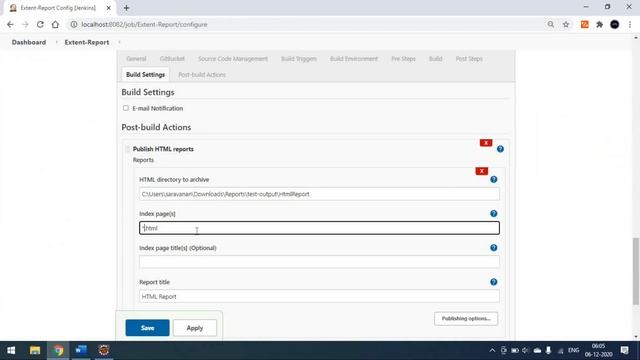Enable the E-mail Notification checkbox

coord(126,108)
